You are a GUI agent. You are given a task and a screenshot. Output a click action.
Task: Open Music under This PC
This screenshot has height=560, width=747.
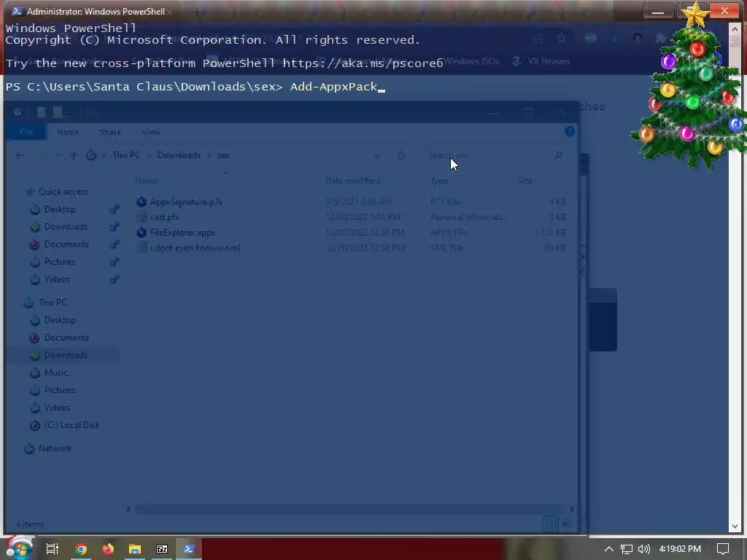point(56,373)
